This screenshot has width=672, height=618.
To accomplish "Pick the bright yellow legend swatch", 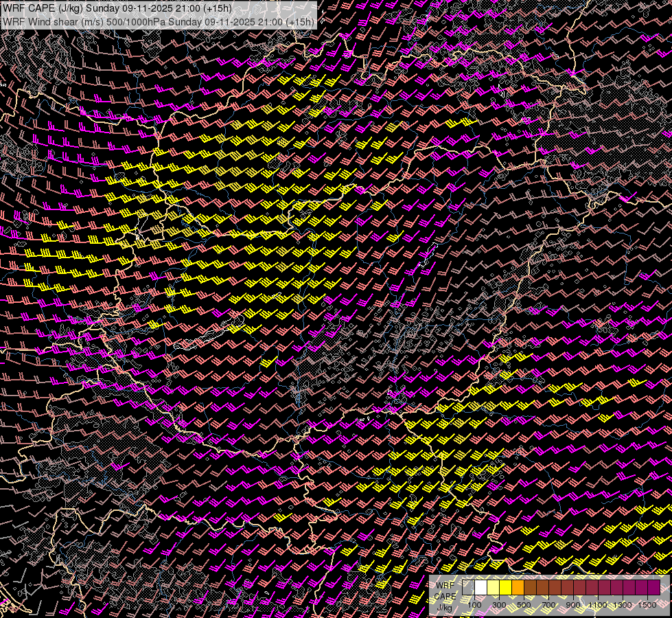I will pos(505,587).
